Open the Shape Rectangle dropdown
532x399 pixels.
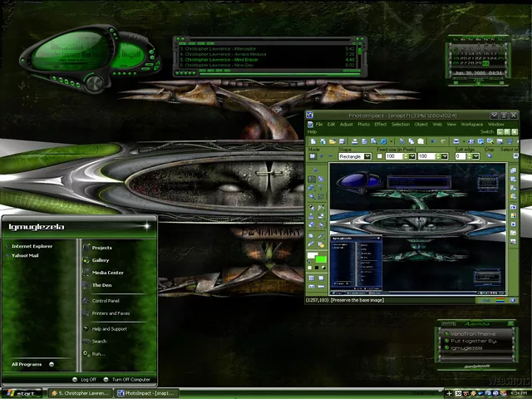click(367, 156)
